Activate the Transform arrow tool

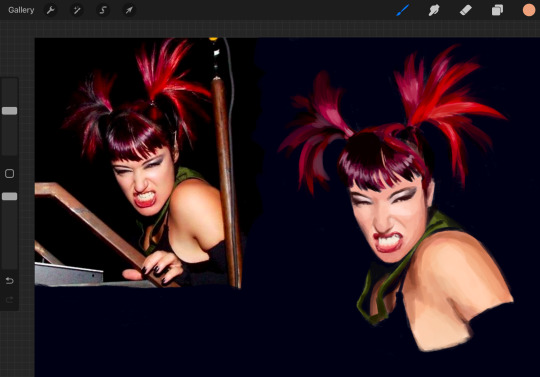click(x=129, y=10)
